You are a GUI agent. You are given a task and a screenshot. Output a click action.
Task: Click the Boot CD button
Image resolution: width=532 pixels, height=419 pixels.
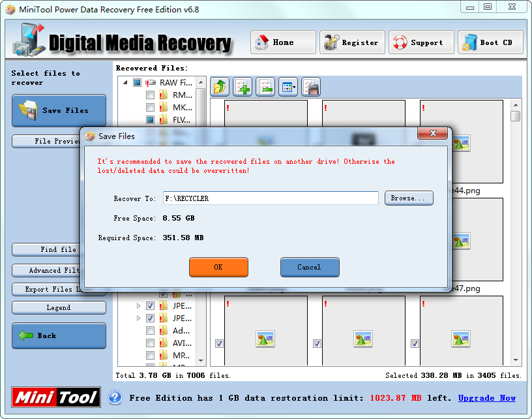(490, 42)
